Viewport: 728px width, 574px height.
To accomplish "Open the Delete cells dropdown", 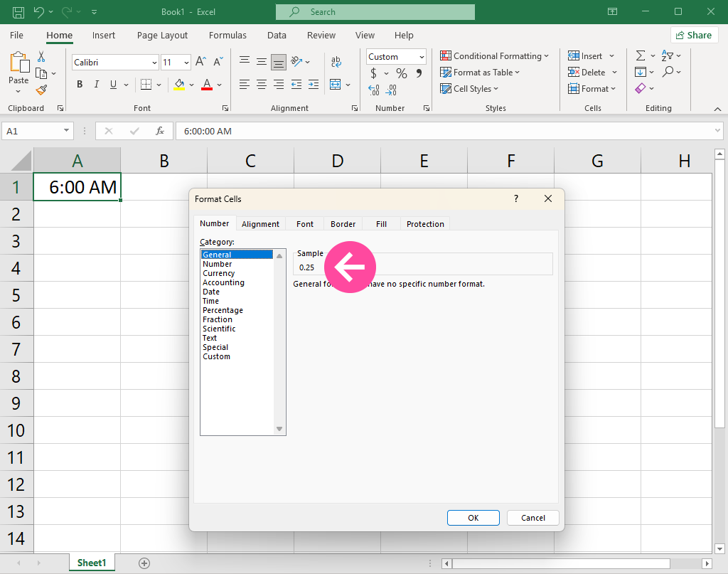I will pyautogui.click(x=615, y=73).
